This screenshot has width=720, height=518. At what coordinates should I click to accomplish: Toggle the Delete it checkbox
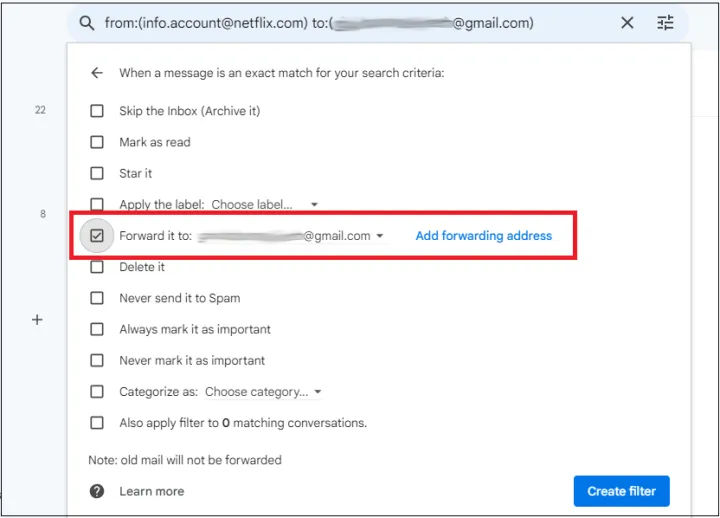(97, 267)
